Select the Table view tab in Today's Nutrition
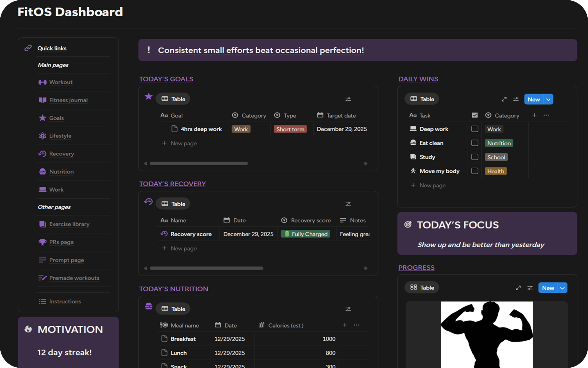The width and height of the screenshot is (588, 368). point(173,309)
